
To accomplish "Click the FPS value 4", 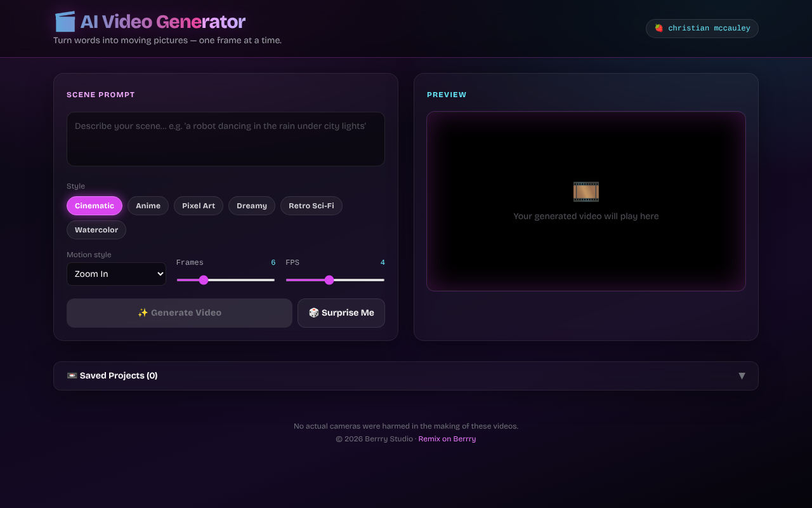I will pyautogui.click(x=383, y=262).
